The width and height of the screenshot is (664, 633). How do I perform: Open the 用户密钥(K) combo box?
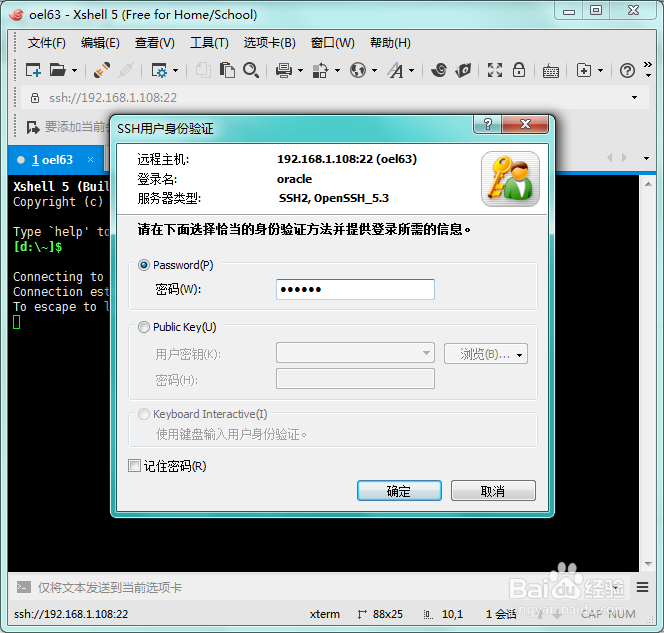[355, 353]
